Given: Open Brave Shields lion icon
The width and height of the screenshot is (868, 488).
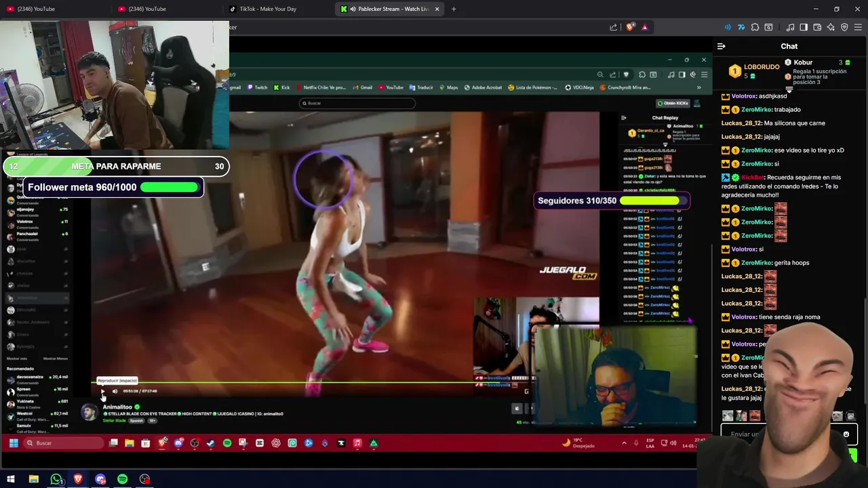Looking at the screenshot, I should 630,27.
